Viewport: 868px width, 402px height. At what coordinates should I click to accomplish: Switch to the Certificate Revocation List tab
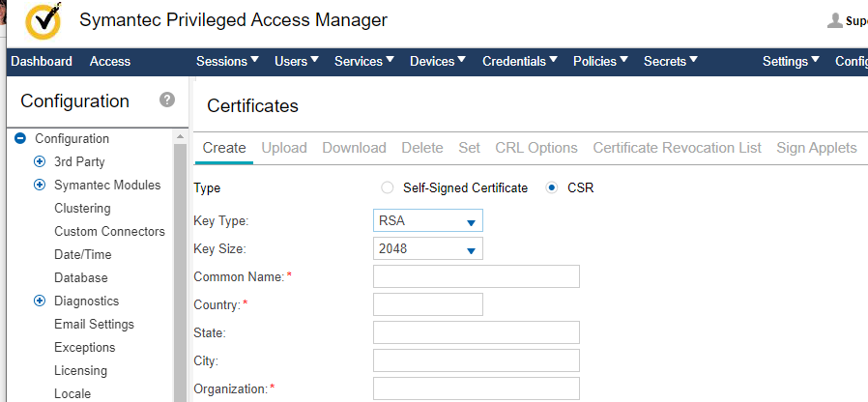677,148
